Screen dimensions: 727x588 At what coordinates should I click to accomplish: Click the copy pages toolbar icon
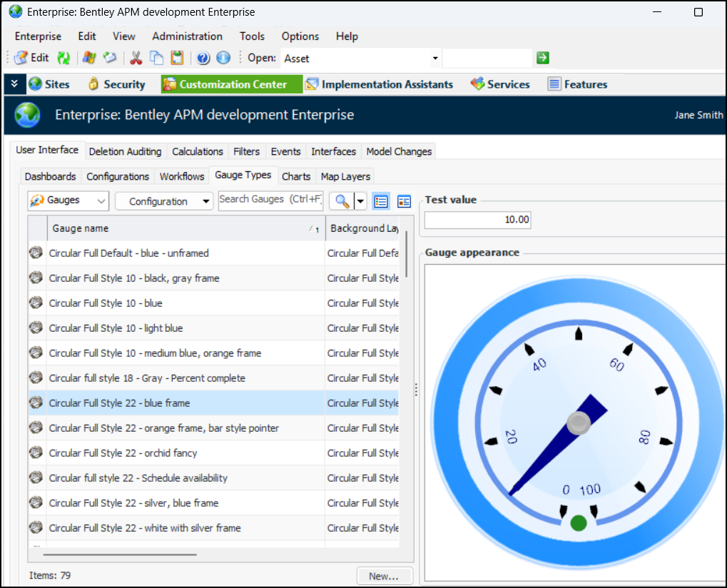click(156, 59)
